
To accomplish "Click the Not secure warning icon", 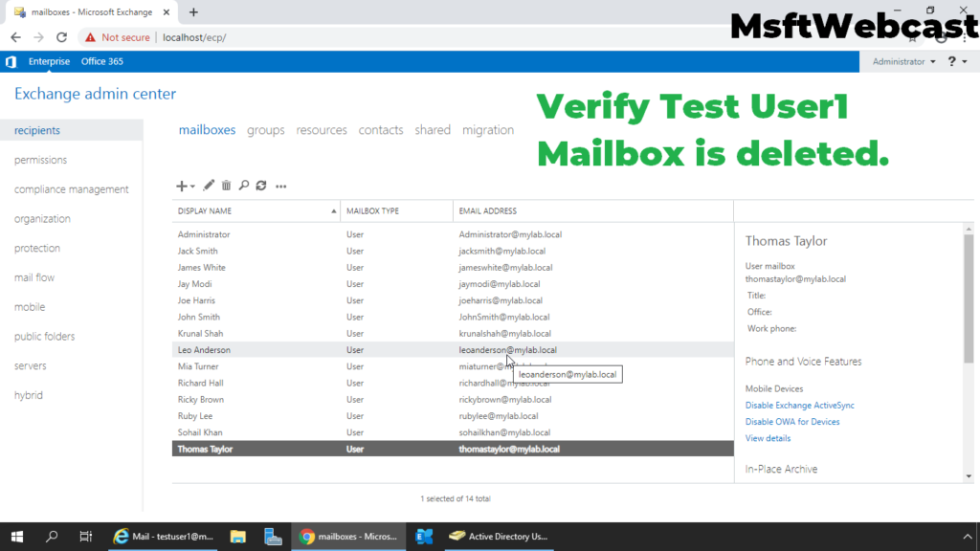I will pos(91,37).
